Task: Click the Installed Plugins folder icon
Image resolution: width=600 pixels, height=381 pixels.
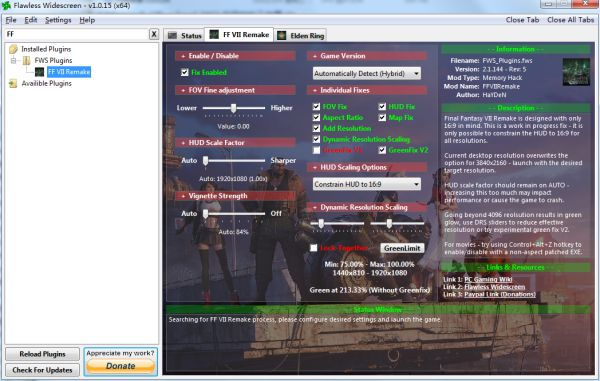Action: [x=13, y=49]
